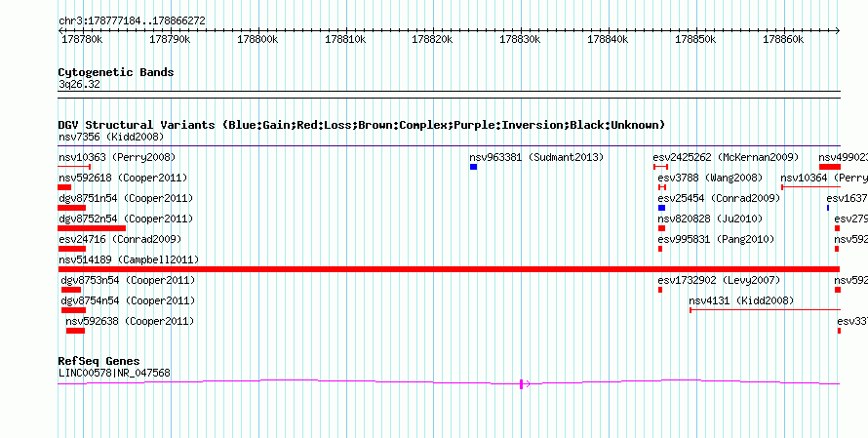This screenshot has width=868, height=438.
Task: Open the esv1732902 (Levy2007) label
Action: click(x=719, y=280)
